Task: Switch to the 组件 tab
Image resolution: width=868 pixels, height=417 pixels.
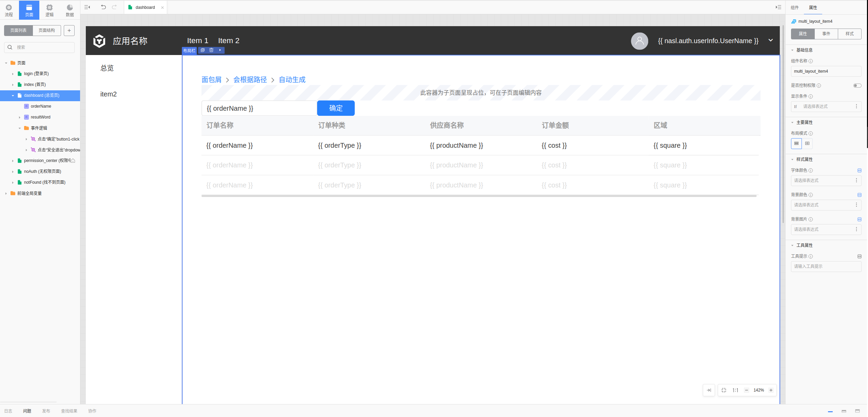Action: click(794, 7)
